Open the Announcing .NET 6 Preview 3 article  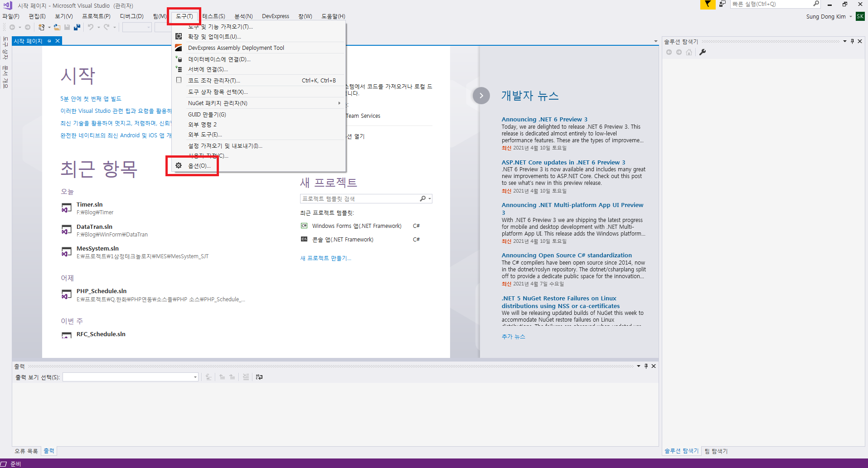(544, 120)
